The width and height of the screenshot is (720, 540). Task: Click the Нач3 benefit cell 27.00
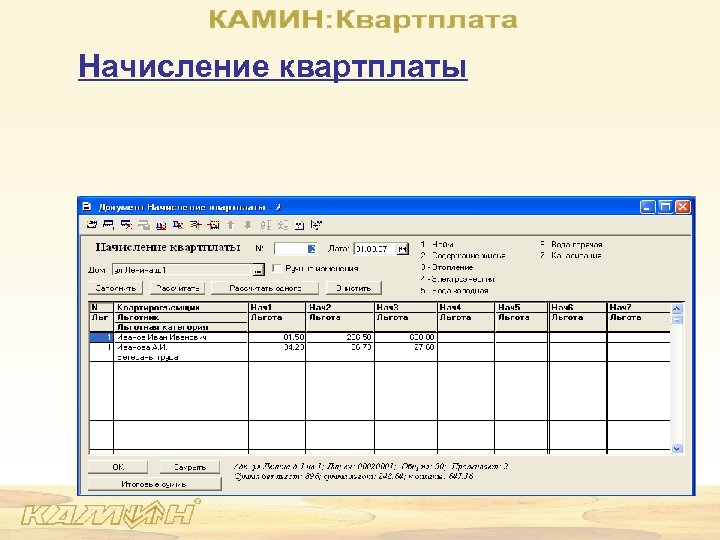coord(405,348)
